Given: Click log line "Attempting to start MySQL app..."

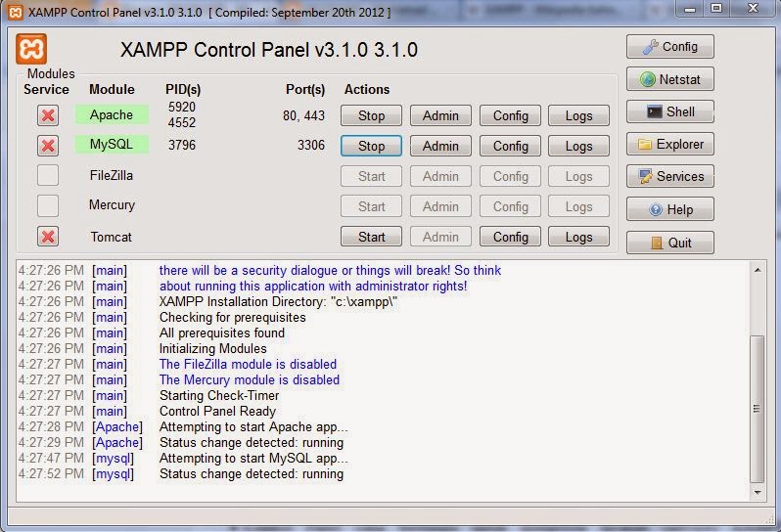Looking at the screenshot, I should [x=253, y=459].
